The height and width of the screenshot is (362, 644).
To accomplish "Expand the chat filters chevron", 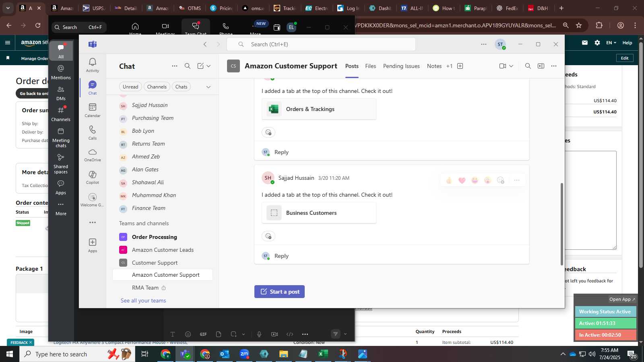I will [x=208, y=87].
